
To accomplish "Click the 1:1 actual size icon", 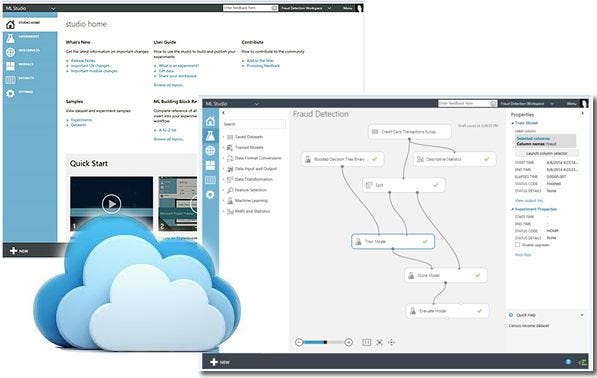I will pos(366,342).
